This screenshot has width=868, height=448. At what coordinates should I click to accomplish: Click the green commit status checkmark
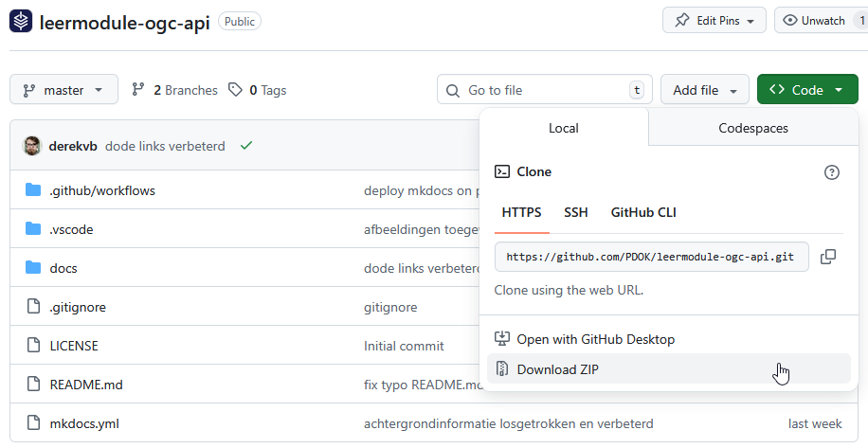(x=246, y=146)
